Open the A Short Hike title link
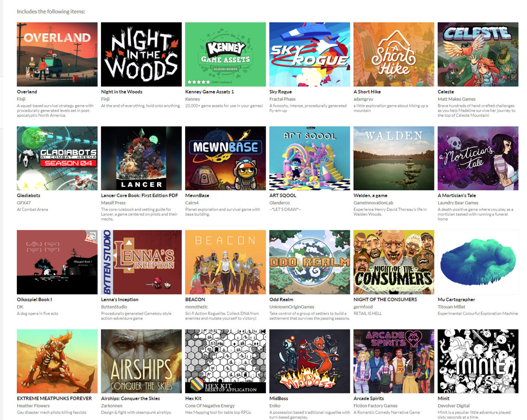The height and width of the screenshot is (420, 527). pyautogui.click(x=367, y=92)
